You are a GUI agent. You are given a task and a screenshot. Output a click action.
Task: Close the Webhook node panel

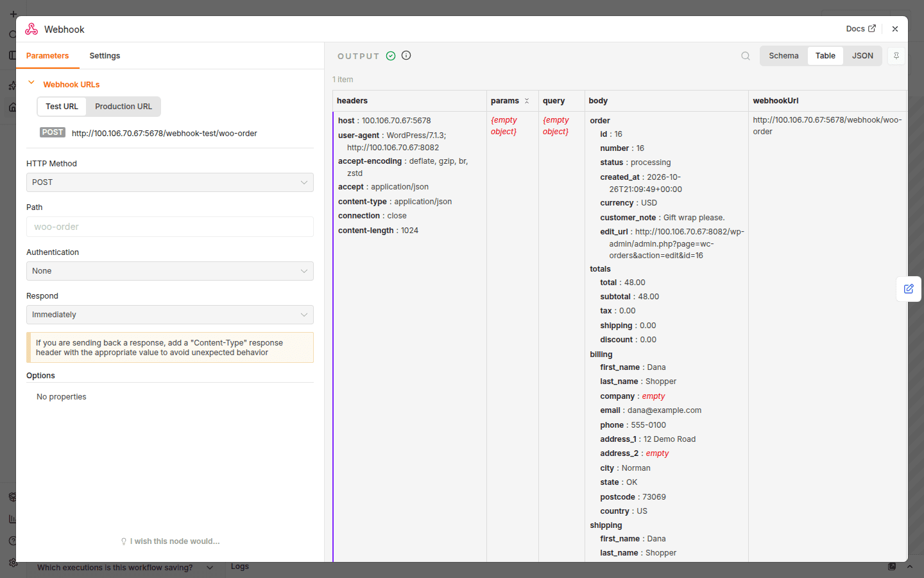[895, 29]
